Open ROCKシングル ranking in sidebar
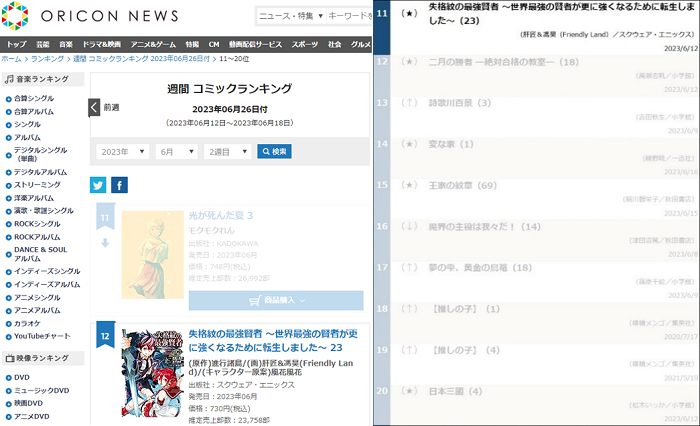The height and width of the screenshot is (426, 700). [37, 224]
